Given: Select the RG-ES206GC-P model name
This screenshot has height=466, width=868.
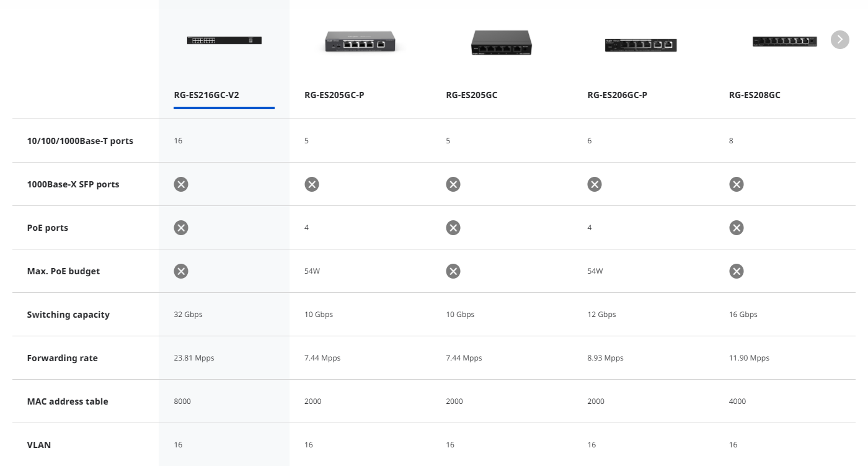Looking at the screenshot, I should (x=617, y=95).
